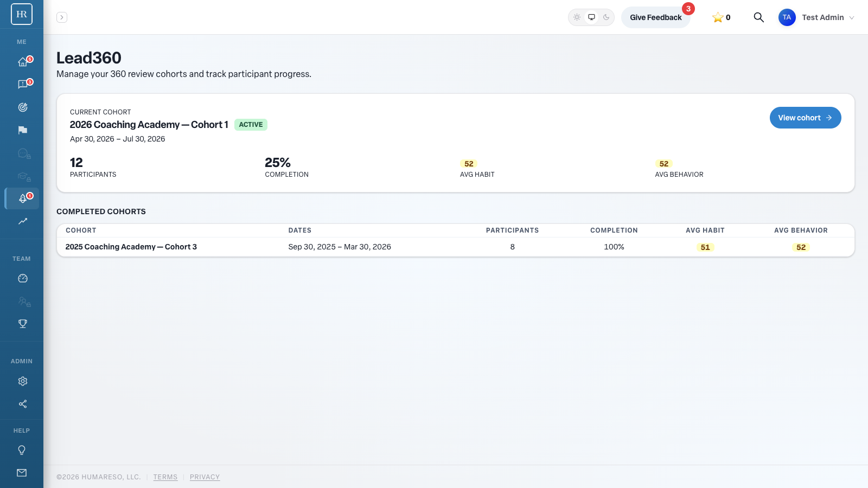Image resolution: width=868 pixels, height=488 pixels.
Task: Expand the sidebar with the chevron button
Action: tap(62, 17)
